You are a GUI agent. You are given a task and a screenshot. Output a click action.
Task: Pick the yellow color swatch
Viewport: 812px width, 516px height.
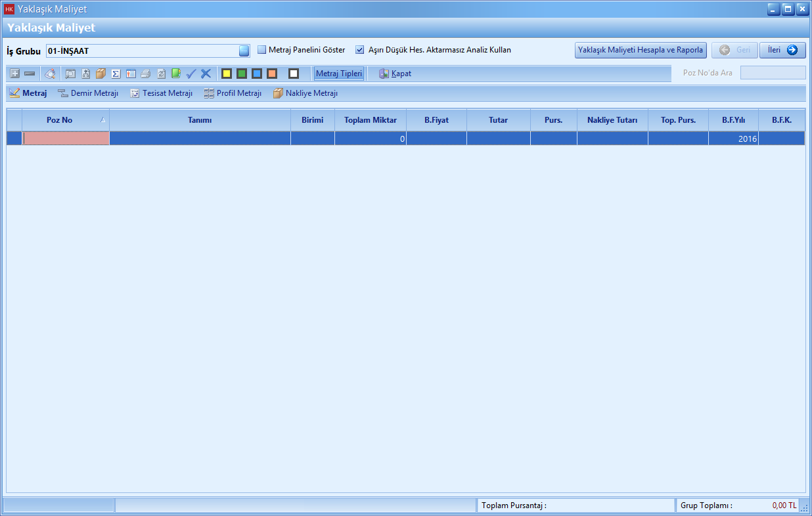227,74
